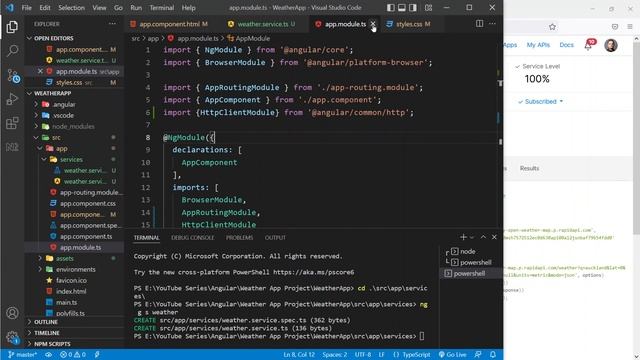This screenshot has width=640, height=360.
Task: Open the Explorer view in activity bar
Action: point(12,27)
